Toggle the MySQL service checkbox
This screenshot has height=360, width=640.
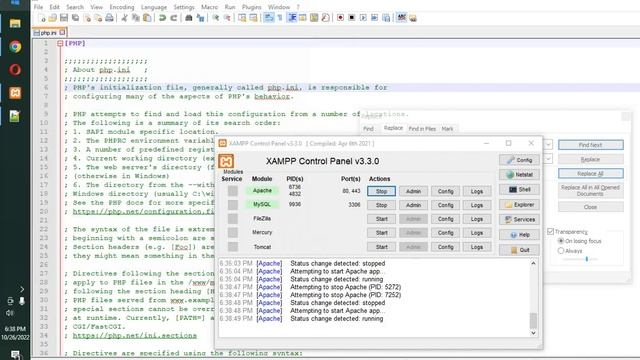click(x=233, y=204)
